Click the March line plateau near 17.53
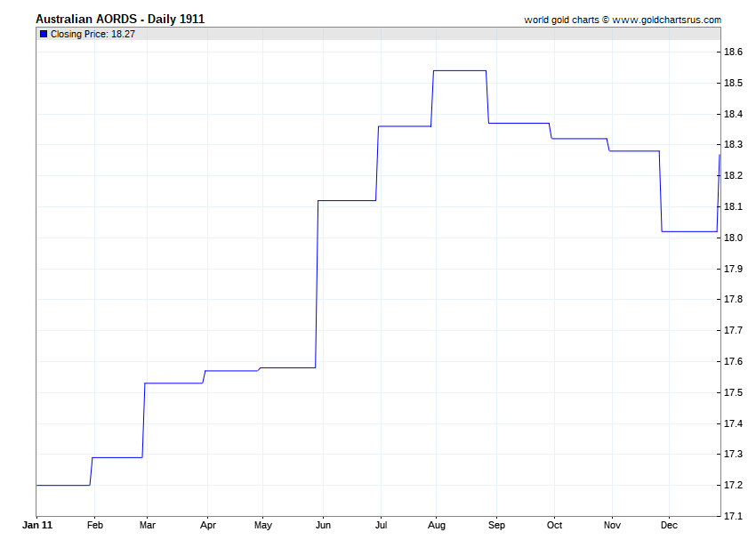Viewport: 756px width, 548px height. [173, 383]
